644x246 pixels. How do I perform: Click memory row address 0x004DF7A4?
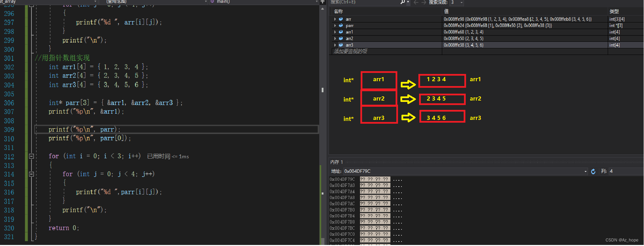pyautogui.click(x=342, y=192)
